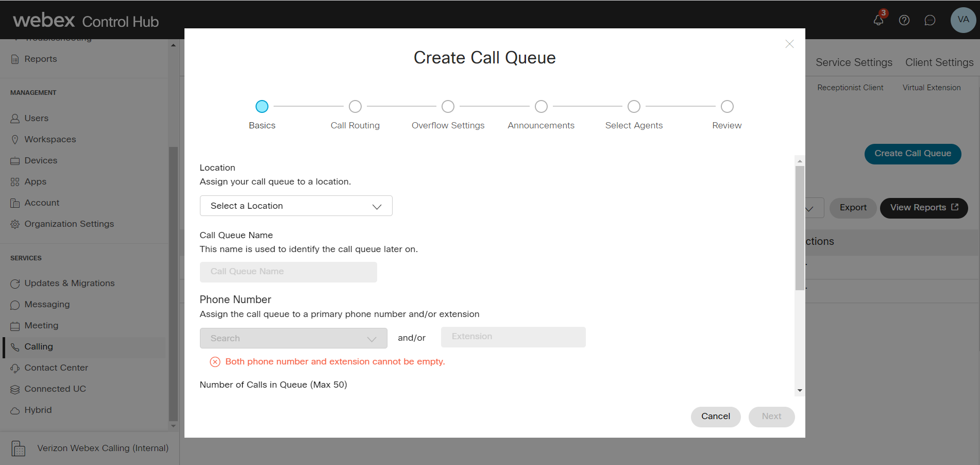Navigate to Contact Center service

coord(56,368)
